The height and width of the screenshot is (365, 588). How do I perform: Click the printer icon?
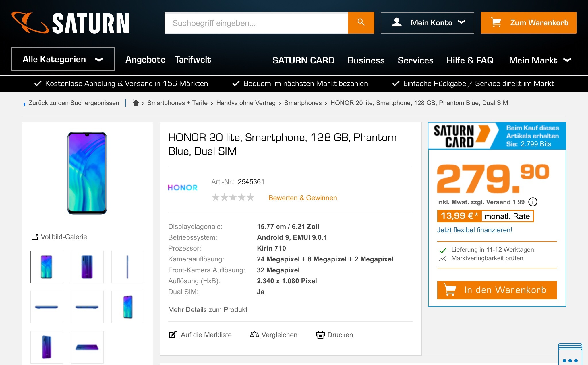pyautogui.click(x=320, y=335)
